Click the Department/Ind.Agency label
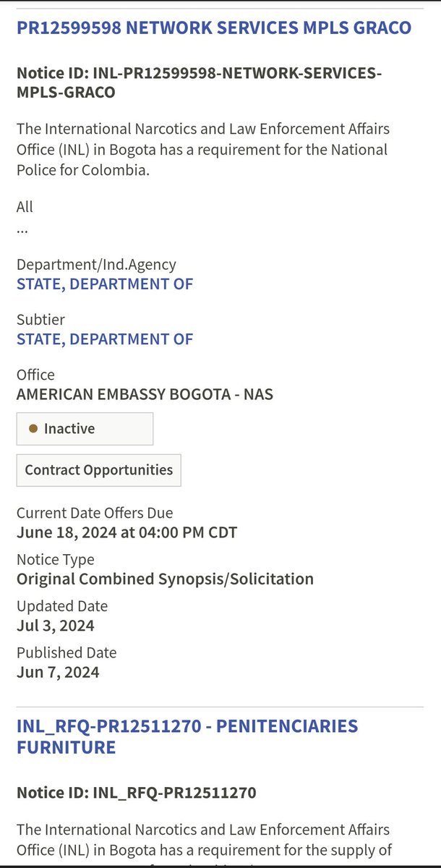 tap(96, 265)
